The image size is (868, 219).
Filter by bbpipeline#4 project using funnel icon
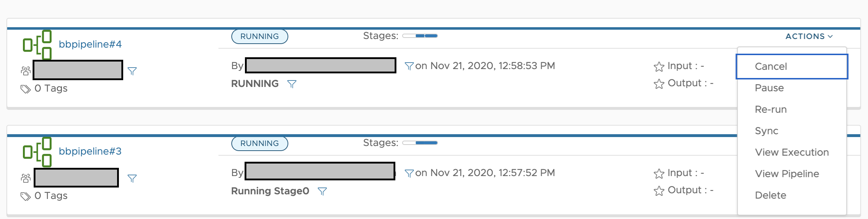tap(132, 71)
